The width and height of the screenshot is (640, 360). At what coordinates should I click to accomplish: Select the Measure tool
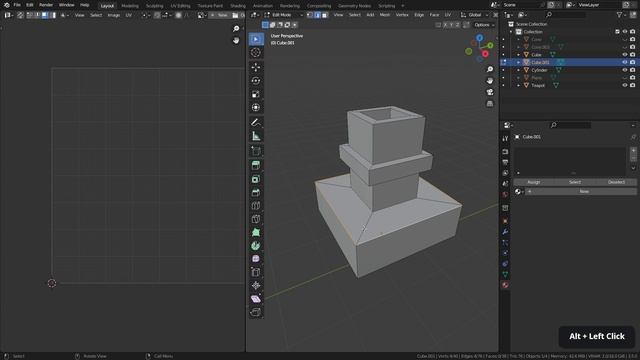point(256,136)
